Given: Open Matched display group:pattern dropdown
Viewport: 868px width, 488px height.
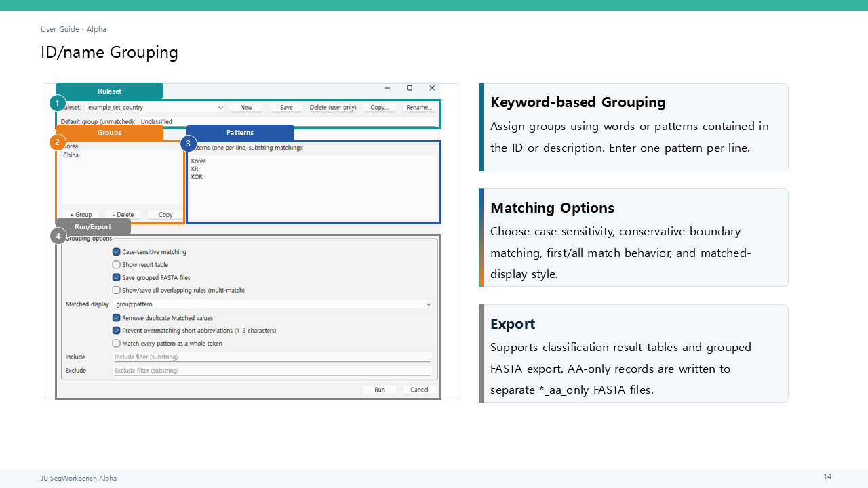Looking at the screenshot, I should 273,304.
